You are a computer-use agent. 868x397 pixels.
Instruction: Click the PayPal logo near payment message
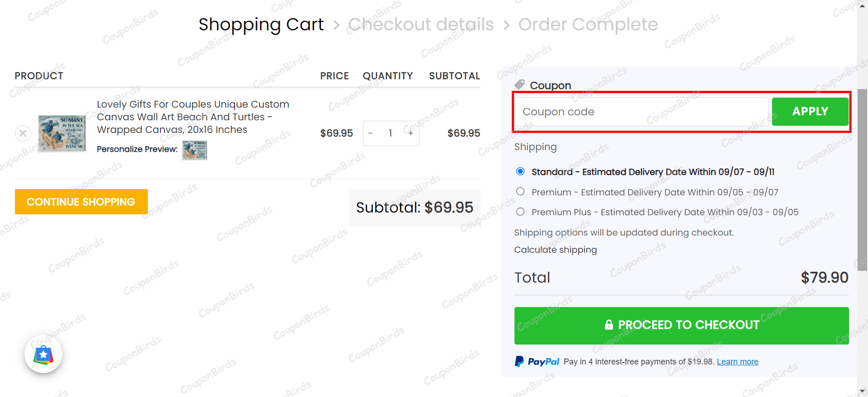click(537, 361)
